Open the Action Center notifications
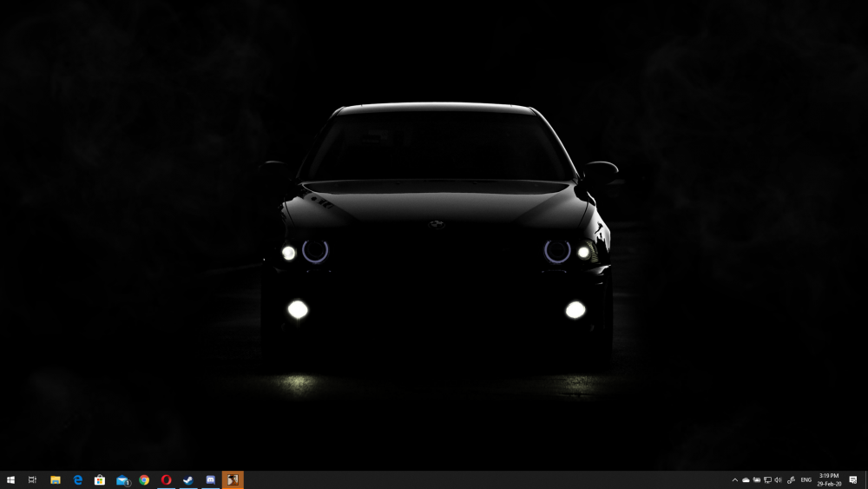Viewport: 868px width, 489px height. pyautogui.click(x=853, y=479)
